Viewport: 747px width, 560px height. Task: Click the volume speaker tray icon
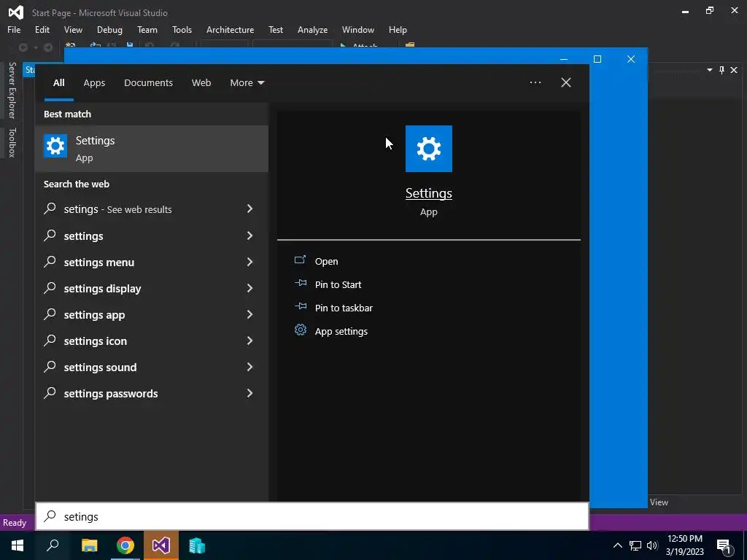(652, 545)
